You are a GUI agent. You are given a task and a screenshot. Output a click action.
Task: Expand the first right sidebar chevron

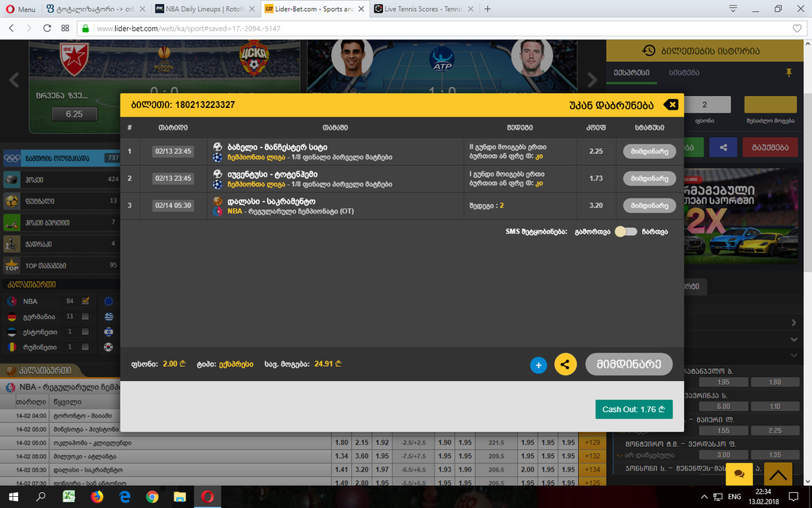pyautogui.click(x=794, y=322)
